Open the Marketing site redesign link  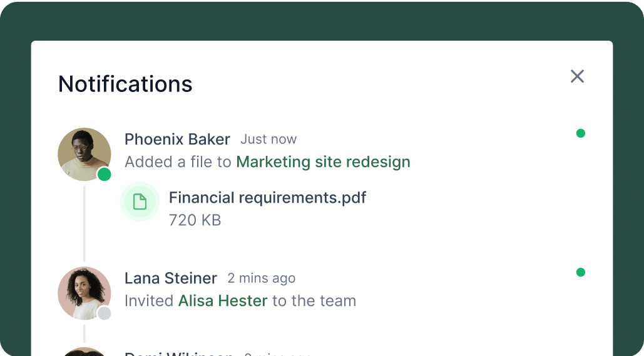(x=323, y=162)
